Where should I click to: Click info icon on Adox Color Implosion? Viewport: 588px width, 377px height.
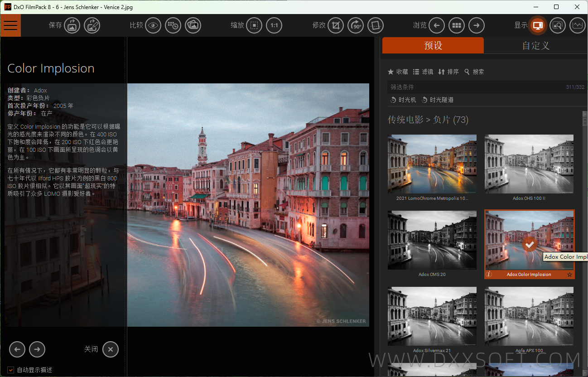(x=489, y=274)
